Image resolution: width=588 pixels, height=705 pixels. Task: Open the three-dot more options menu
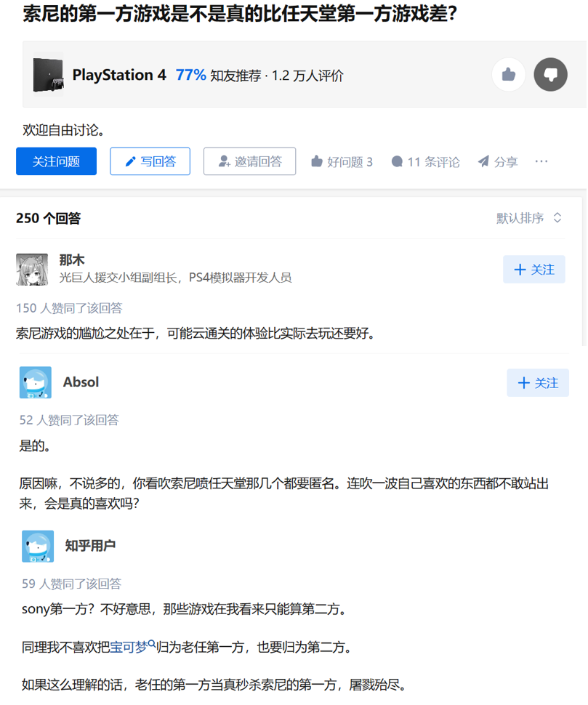(x=541, y=161)
